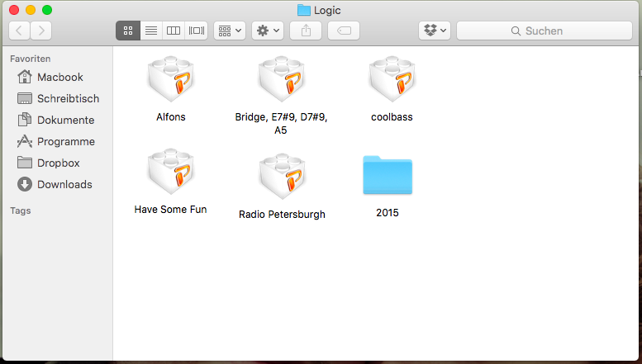The image size is (642, 364).
Task: Zoom the window with the green button
Action: pyautogui.click(x=47, y=10)
